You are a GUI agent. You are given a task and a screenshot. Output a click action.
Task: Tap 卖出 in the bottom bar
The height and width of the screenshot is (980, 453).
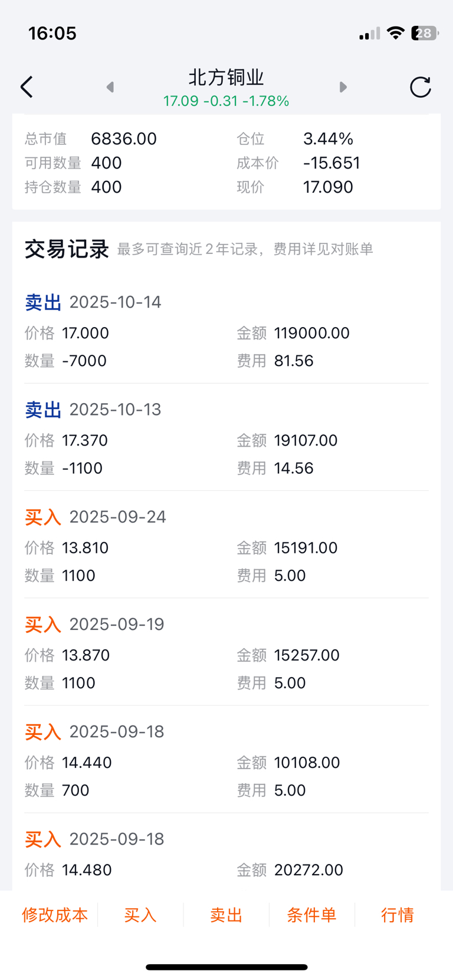tap(226, 915)
